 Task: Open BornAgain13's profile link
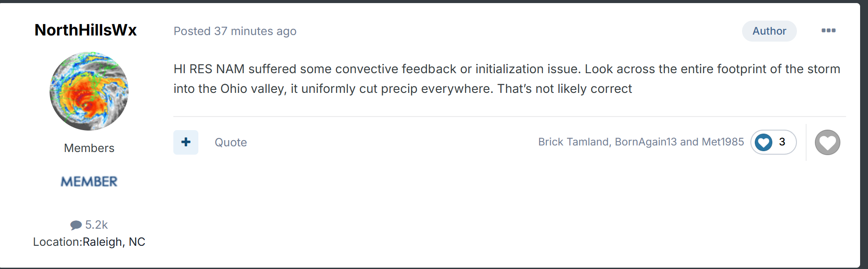point(646,142)
